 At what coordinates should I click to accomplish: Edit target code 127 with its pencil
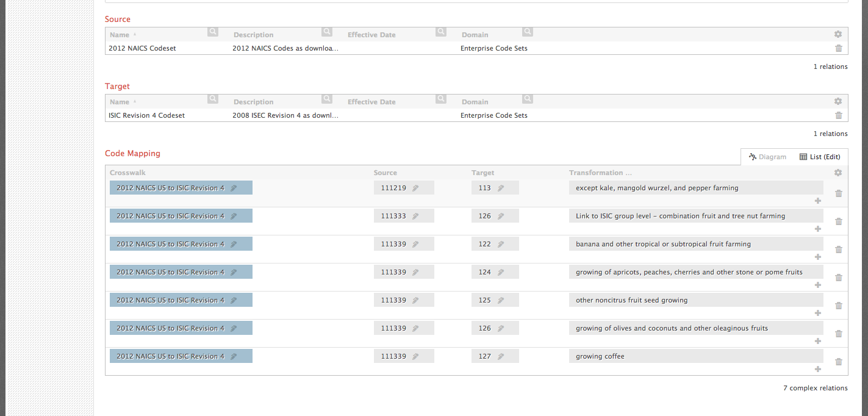[501, 356]
